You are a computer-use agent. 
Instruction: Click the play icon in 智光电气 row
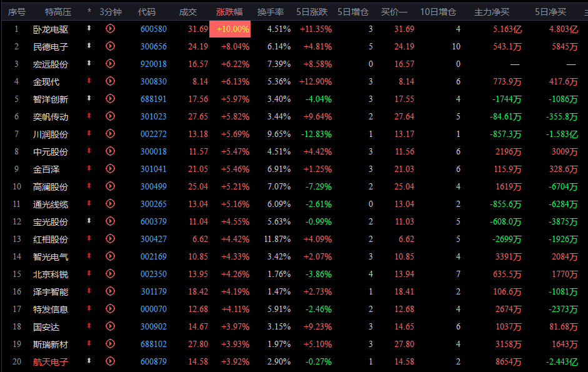[110, 256]
